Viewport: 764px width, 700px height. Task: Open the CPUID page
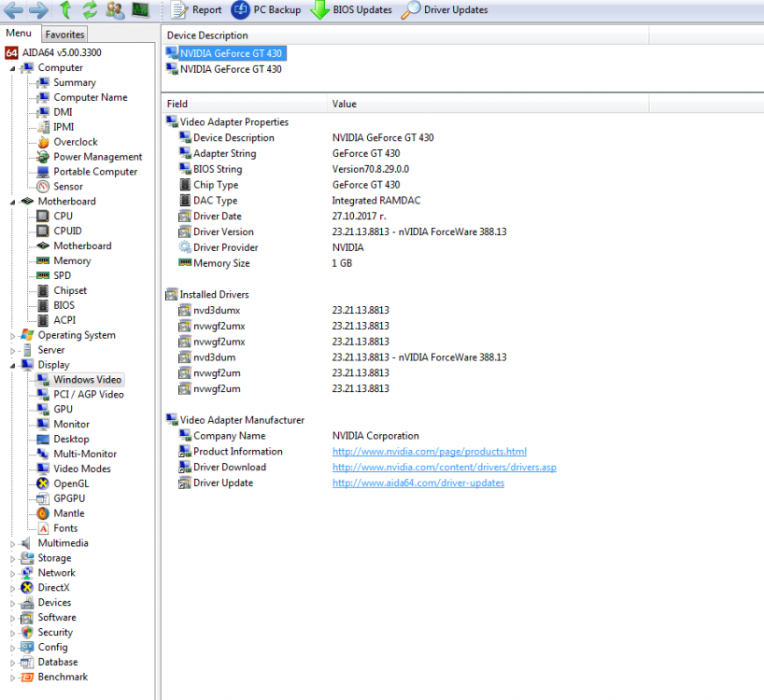point(67,231)
